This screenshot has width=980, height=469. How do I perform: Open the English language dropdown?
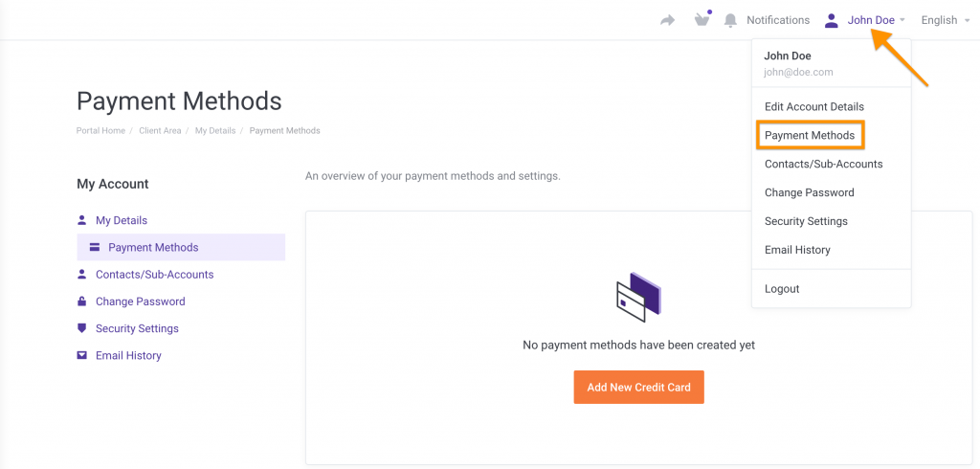(945, 20)
